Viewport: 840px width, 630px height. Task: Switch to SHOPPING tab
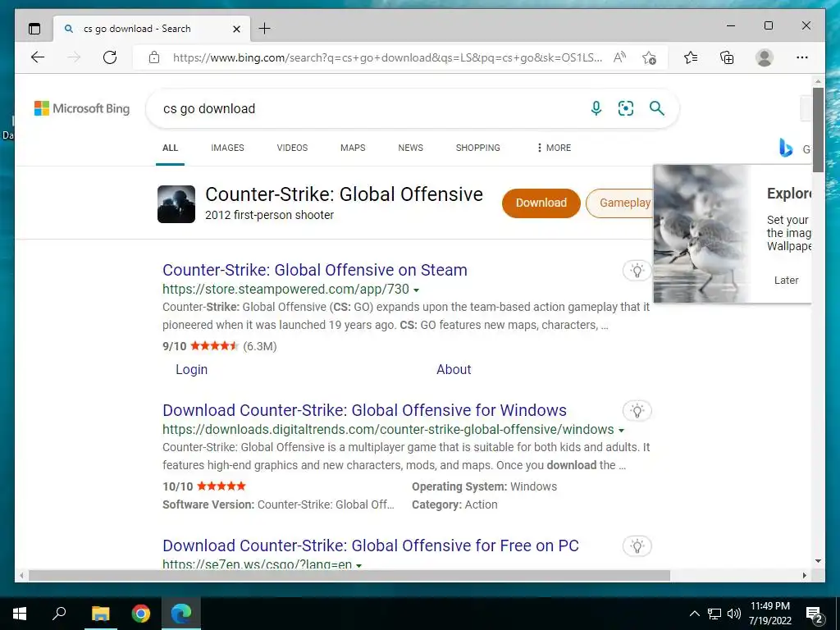(478, 148)
